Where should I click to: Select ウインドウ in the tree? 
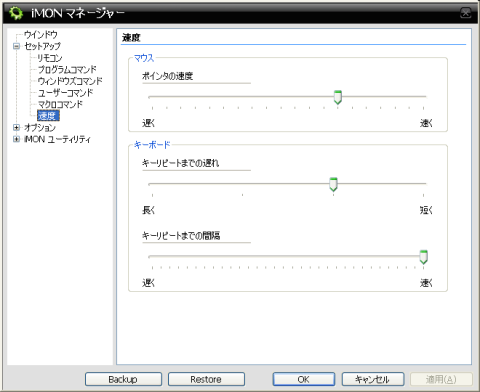point(41,34)
